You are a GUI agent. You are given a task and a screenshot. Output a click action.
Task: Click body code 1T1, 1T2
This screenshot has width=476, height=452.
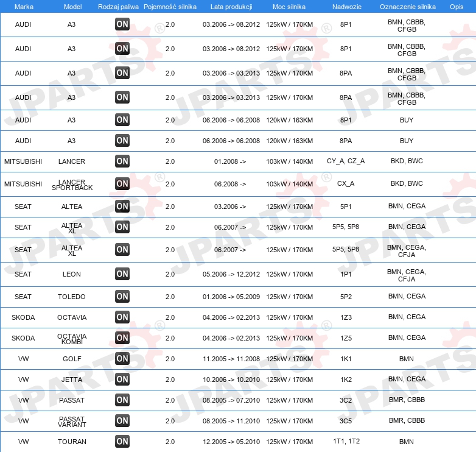[x=346, y=441]
